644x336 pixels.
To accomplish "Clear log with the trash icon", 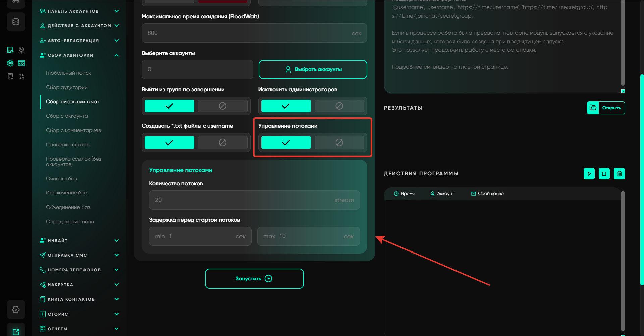I will [619, 174].
